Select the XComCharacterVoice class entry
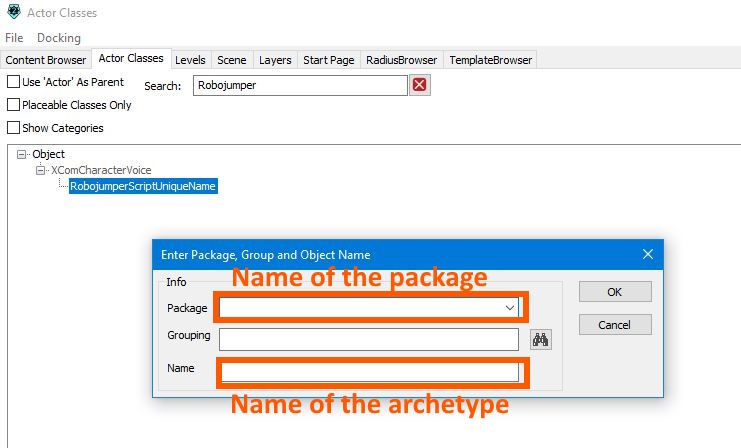This screenshot has height=448, width=741. pyautogui.click(x=101, y=170)
